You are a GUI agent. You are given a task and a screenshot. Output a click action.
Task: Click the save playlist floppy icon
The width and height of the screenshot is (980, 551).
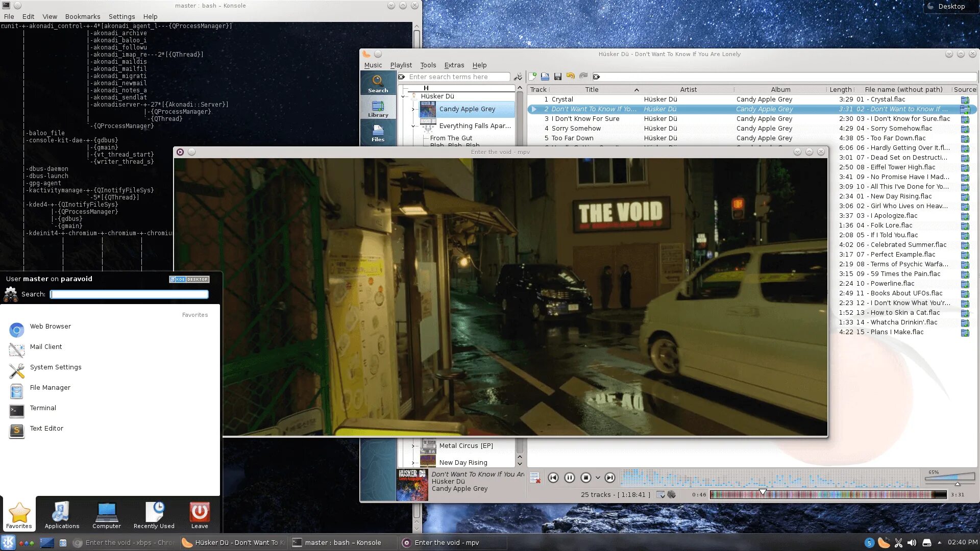click(557, 77)
